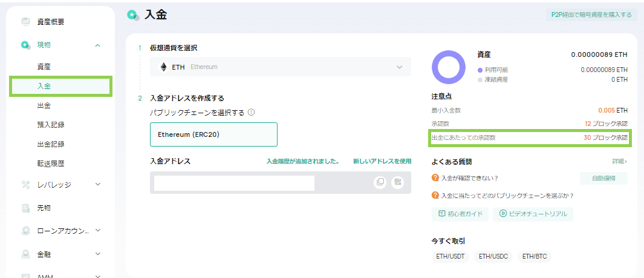Click the P2P経由で暗号資産を購入する button
Screen dimensions: 644x278
(x=590, y=15)
